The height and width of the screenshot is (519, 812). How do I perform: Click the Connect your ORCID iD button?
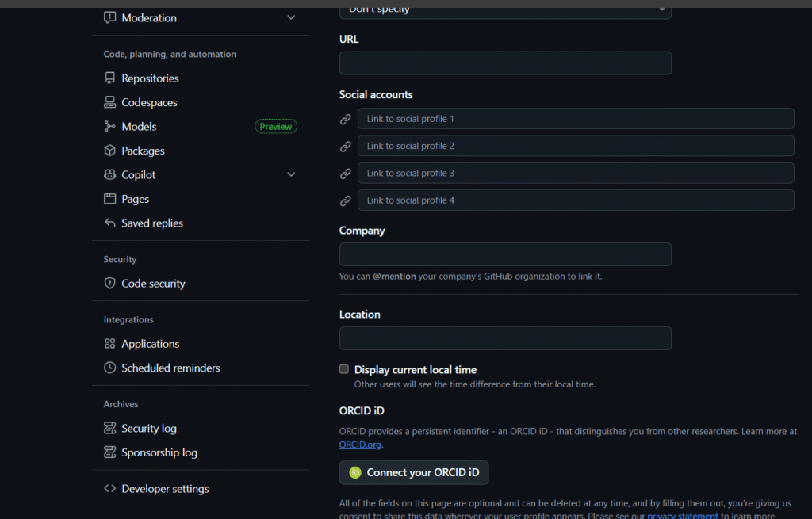pos(413,472)
